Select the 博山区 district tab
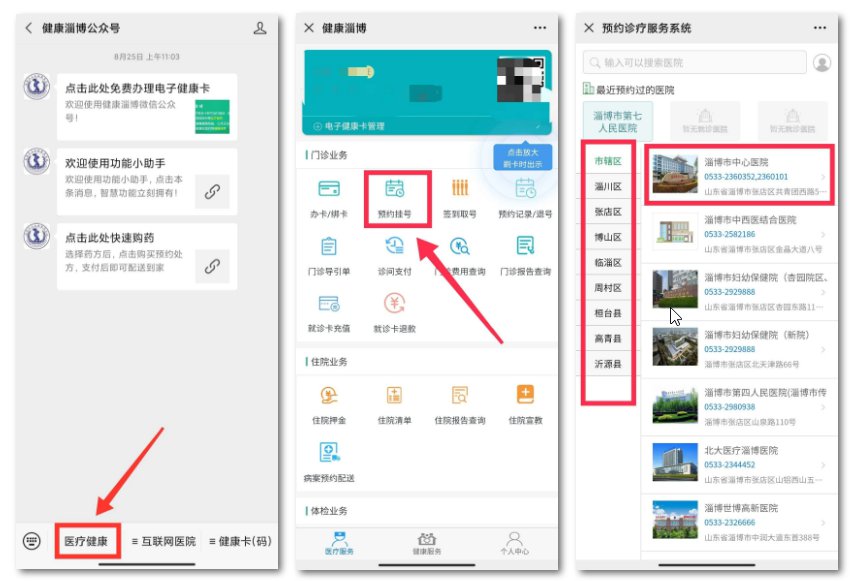The width and height of the screenshot is (860, 581). click(608, 237)
